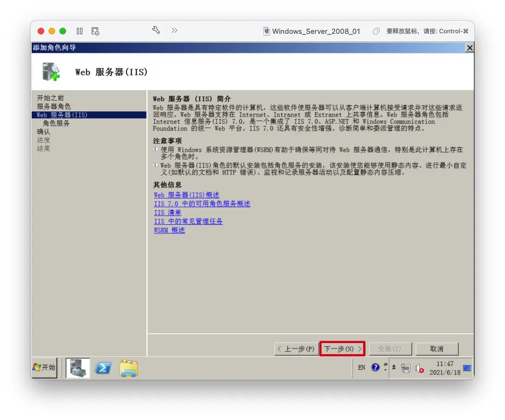Switch EN input language indicator

coord(362,368)
